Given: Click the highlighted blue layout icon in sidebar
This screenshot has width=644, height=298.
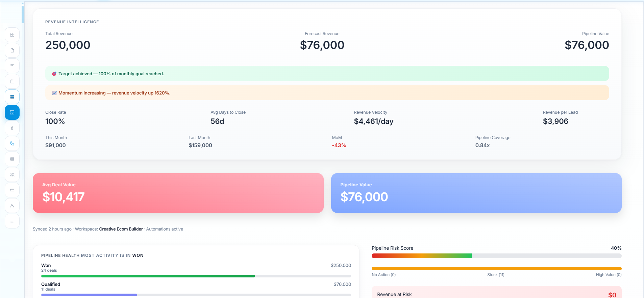Looking at the screenshot, I should pyautogui.click(x=12, y=112).
